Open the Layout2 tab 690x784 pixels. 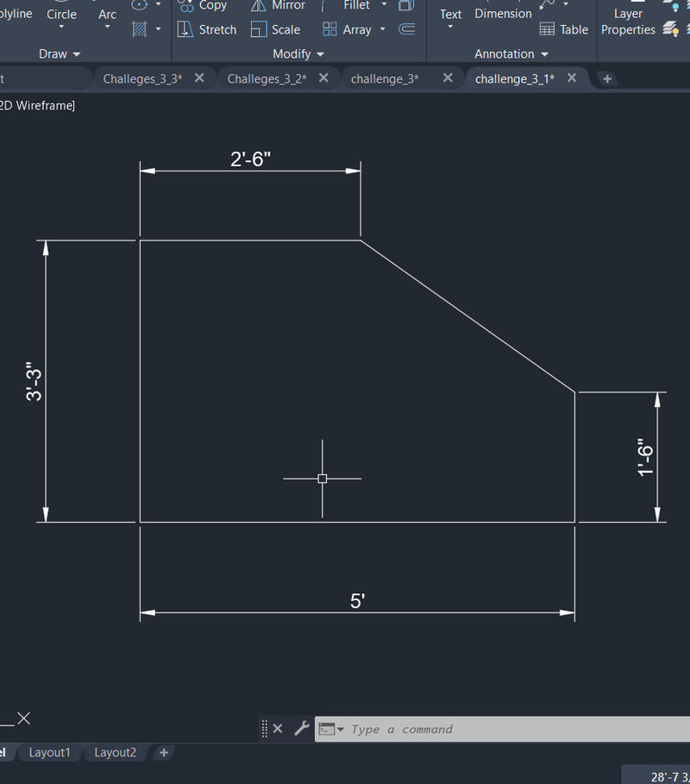pos(115,752)
